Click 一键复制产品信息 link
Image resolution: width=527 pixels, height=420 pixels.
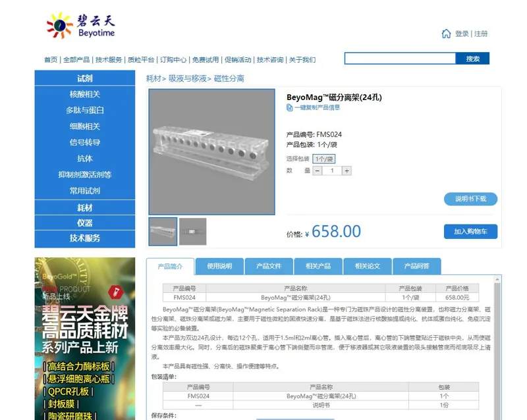318,107
